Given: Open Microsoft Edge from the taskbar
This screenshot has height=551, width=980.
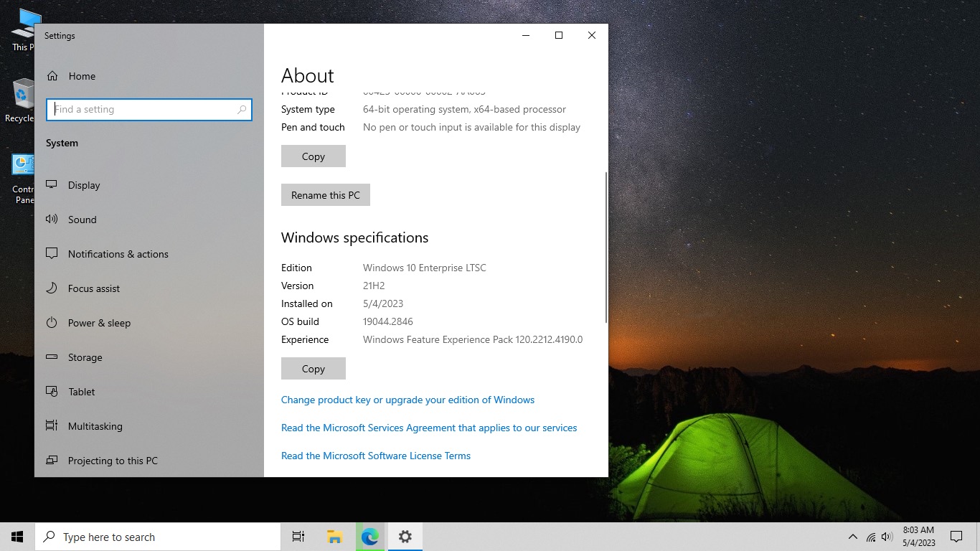Looking at the screenshot, I should pyautogui.click(x=370, y=537).
